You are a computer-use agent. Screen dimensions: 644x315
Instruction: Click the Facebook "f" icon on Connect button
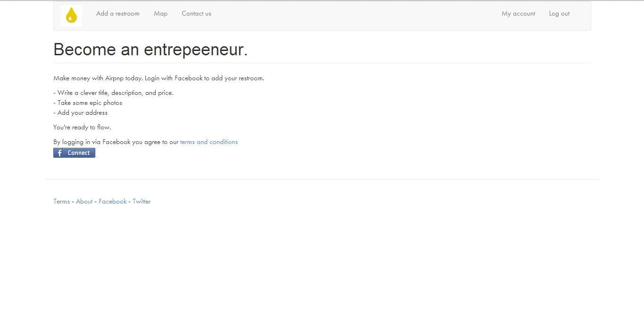pyautogui.click(x=59, y=153)
